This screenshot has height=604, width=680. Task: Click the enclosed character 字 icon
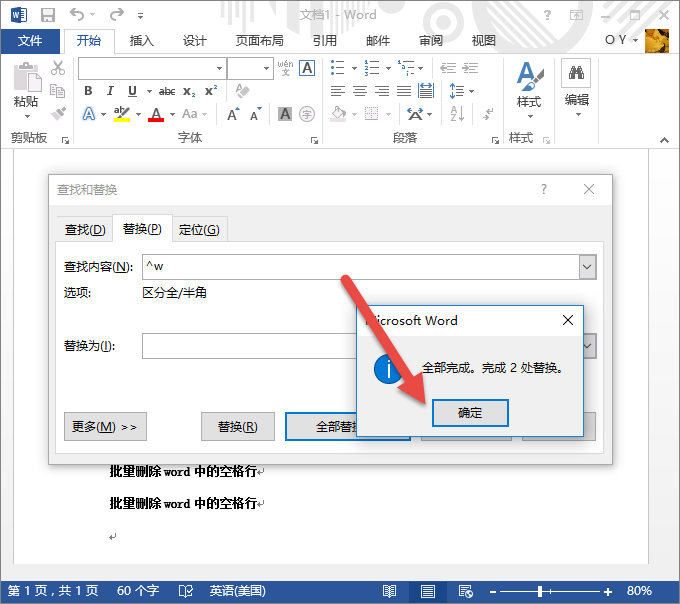point(307,114)
